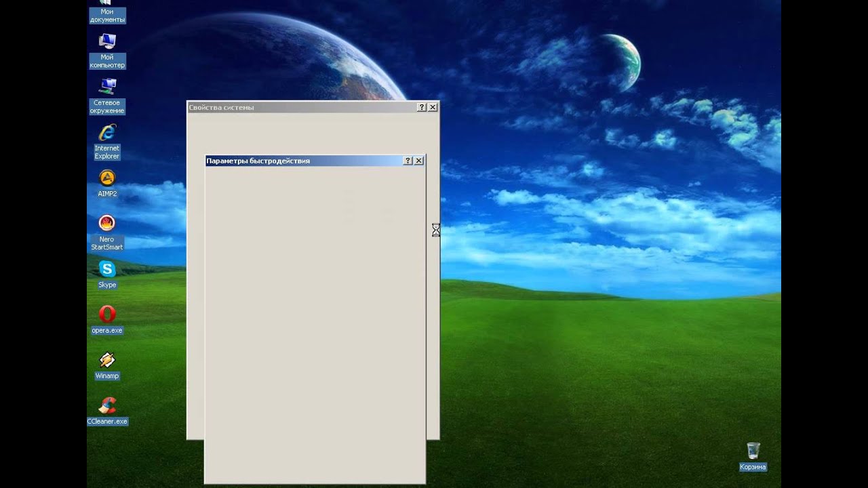This screenshot has height=488, width=868.
Task: Select the AIMP2 desktop icon
Action: click(107, 183)
